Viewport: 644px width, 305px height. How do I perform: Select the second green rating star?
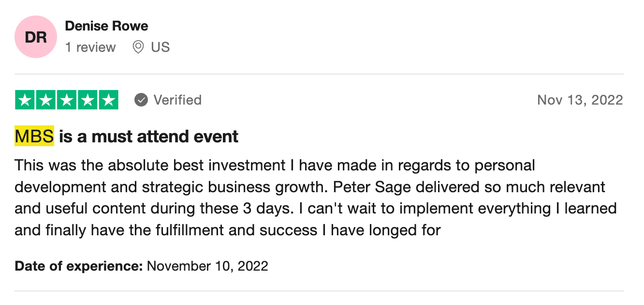point(46,100)
